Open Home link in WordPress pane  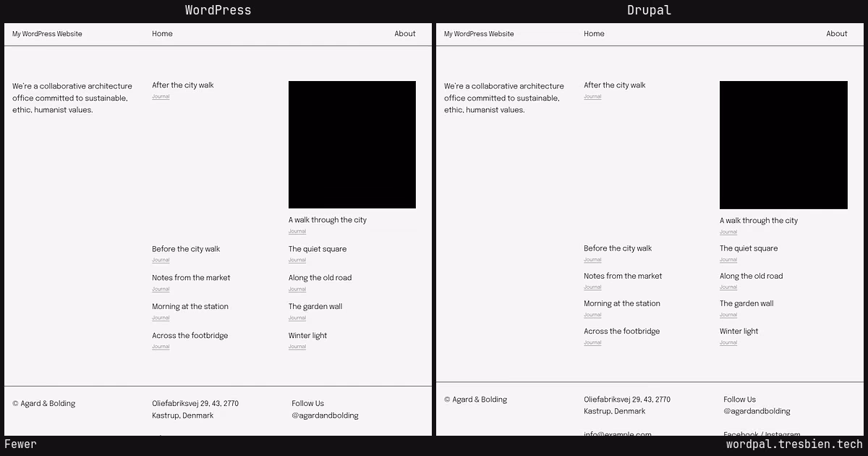pos(162,34)
